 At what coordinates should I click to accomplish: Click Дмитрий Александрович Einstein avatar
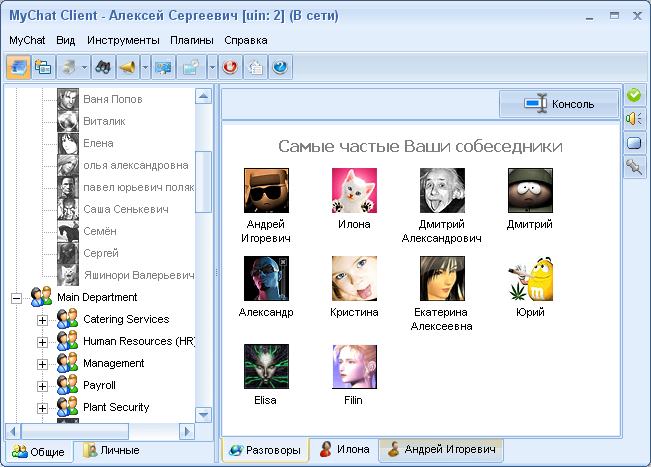(442, 191)
